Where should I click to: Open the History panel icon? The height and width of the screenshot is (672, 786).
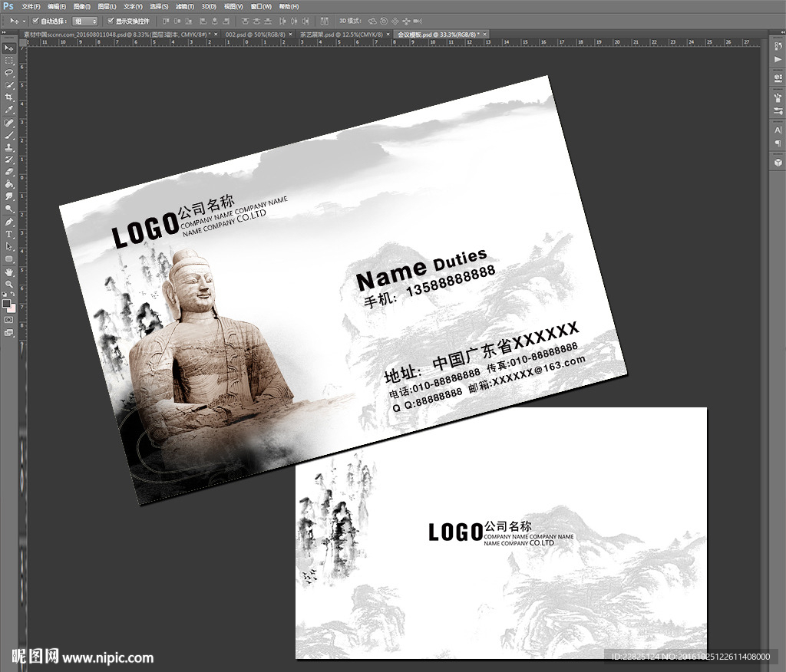(x=778, y=47)
